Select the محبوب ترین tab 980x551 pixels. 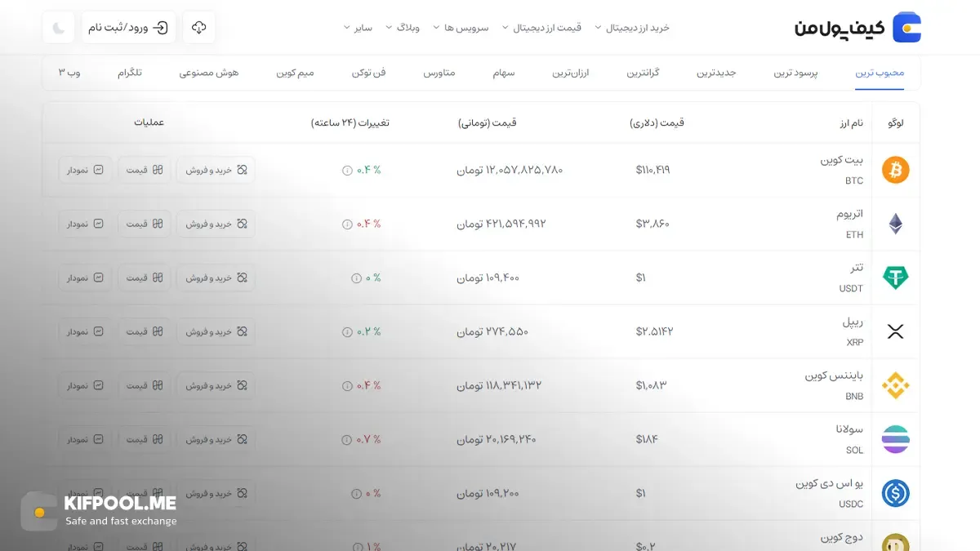(880, 73)
